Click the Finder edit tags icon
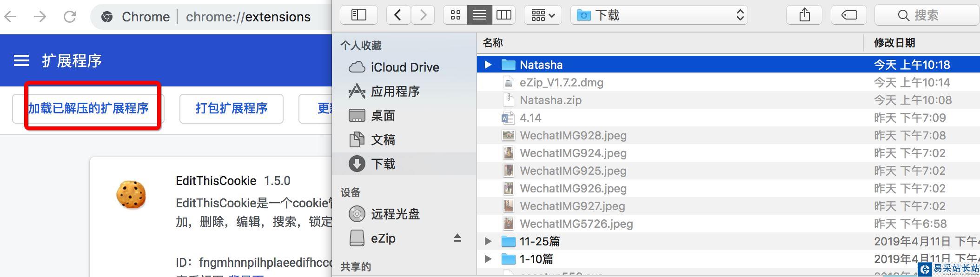 [849, 15]
